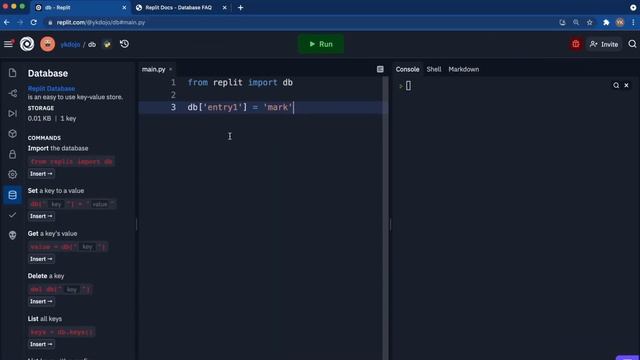Viewport: 640px width, 360px height.
Task: Open the browser zoom magnifier icon
Action: [576, 22]
